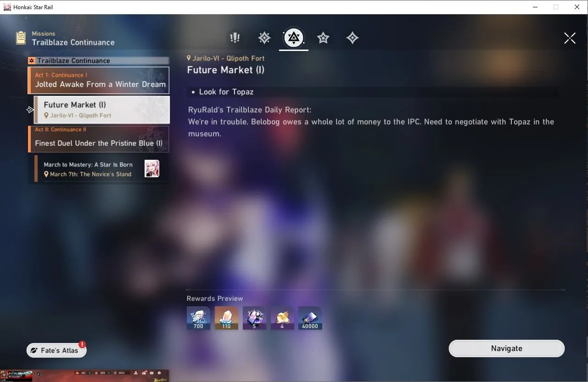
Task: Close the Missions screen with the X
Action: click(570, 38)
